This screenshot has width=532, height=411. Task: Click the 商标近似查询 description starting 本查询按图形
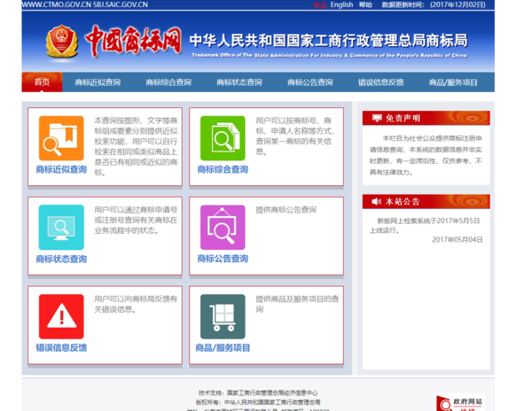click(136, 146)
